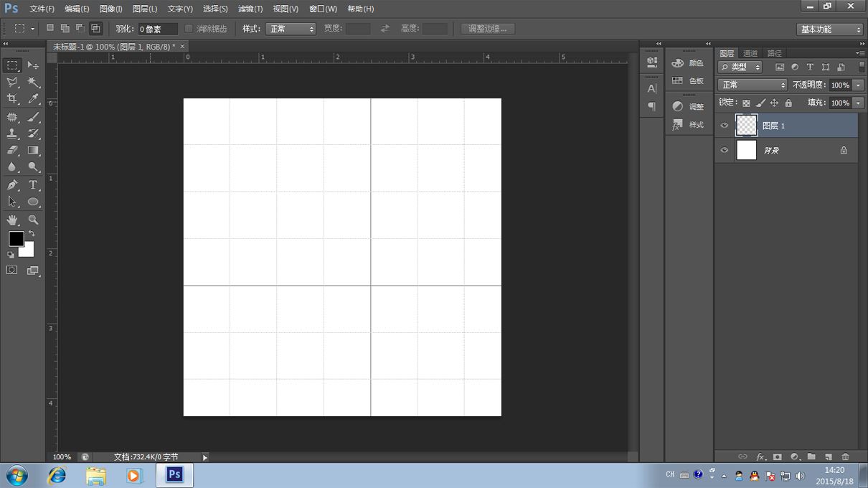The width and height of the screenshot is (868, 488).
Task: Select the Magic Wand tool
Action: [33, 82]
